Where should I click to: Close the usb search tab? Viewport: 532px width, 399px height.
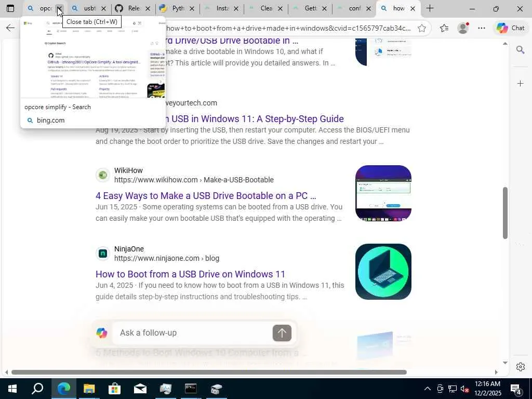coord(104,8)
